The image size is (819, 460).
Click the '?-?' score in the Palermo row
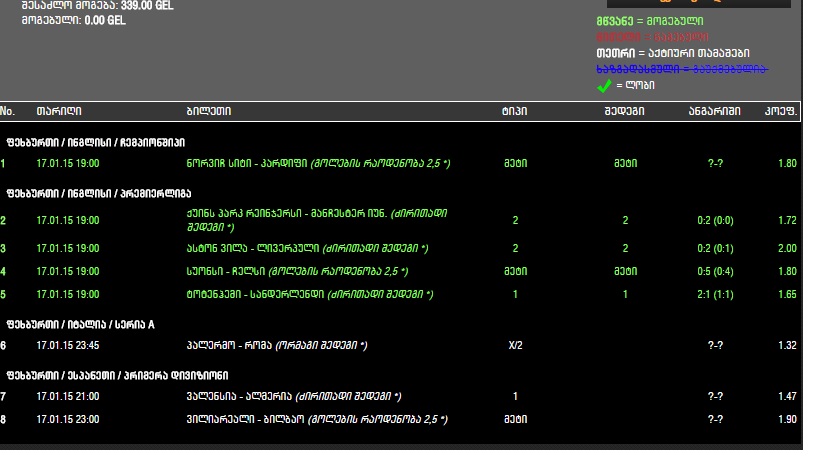pos(715,346)
